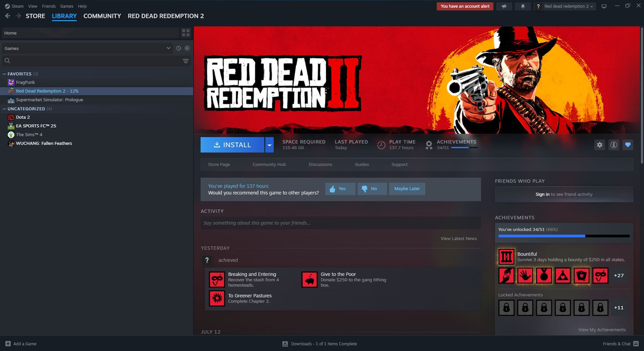
Task: Open the Community Hub tab
Action: 269,164
